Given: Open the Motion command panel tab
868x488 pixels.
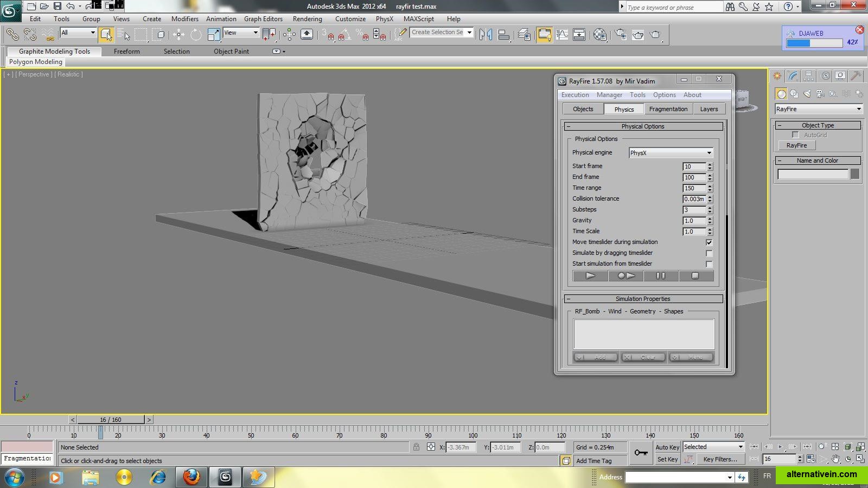Looking at the screenshot, I should (x=825, y=76).
